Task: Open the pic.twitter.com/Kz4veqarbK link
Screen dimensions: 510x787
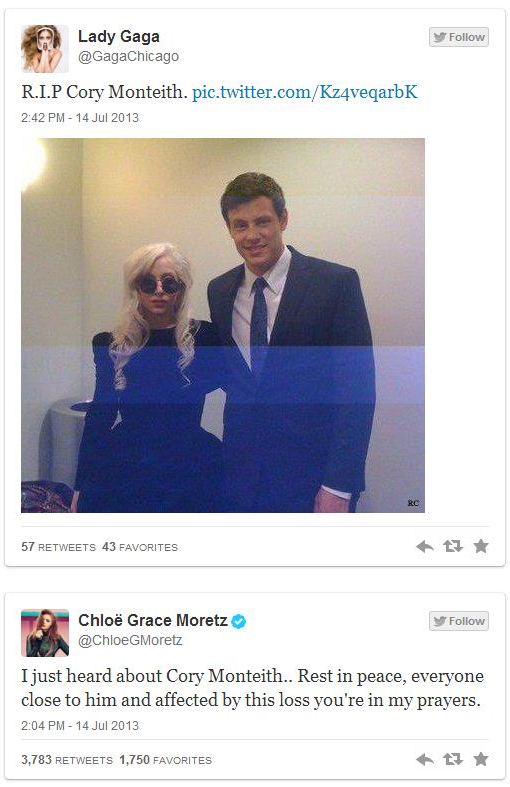Action: pyautogui.click(x=305, y=92)
